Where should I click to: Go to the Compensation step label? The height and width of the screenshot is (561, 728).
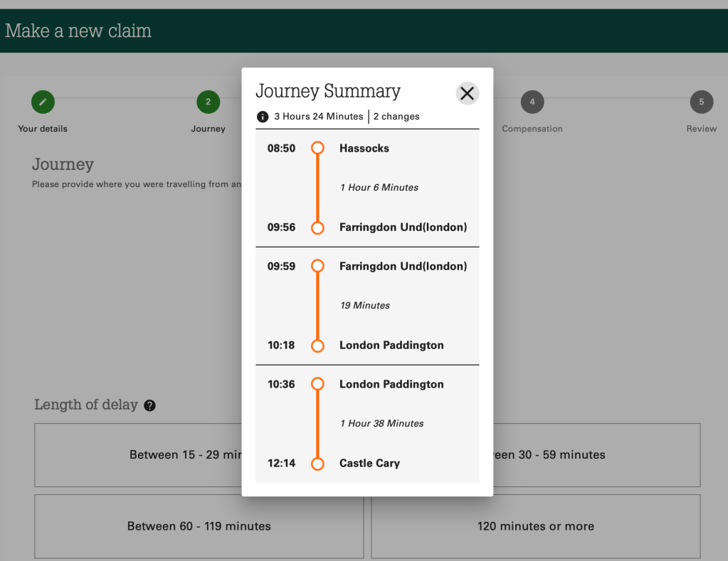tap(532, 129)
